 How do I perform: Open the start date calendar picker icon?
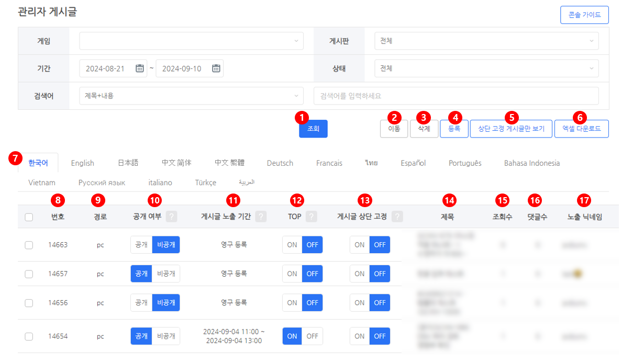coord(140,69)
